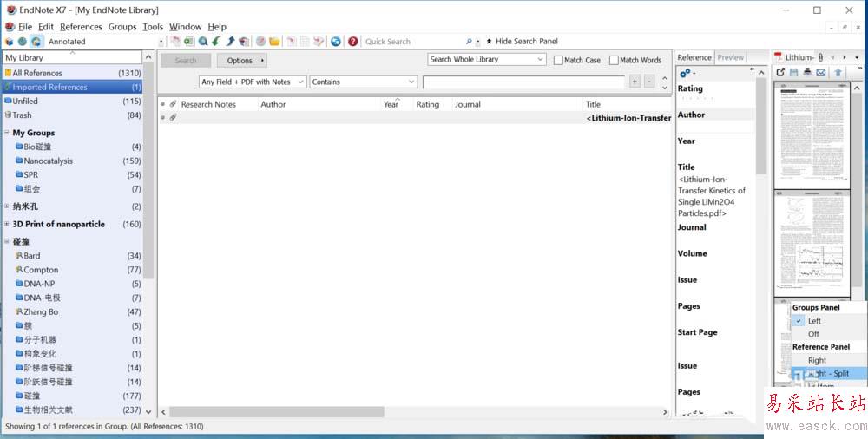Open the Edit menu

46,27
